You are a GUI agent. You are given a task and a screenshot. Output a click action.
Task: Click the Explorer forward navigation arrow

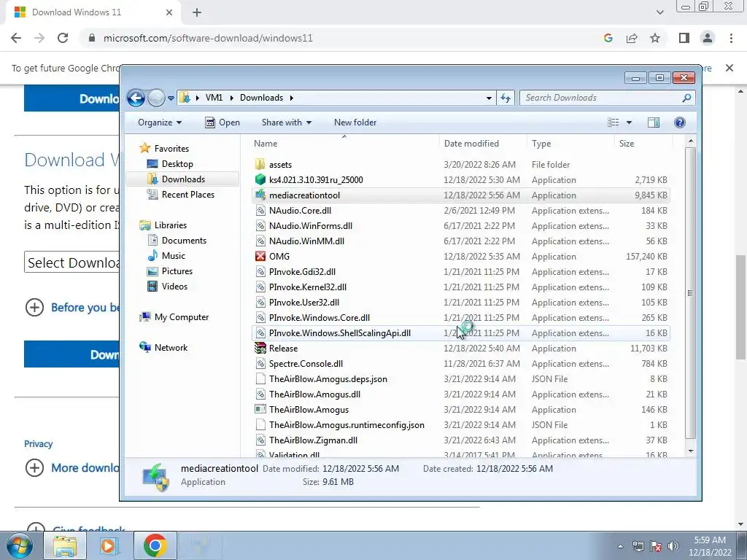[x=156, y=98]
